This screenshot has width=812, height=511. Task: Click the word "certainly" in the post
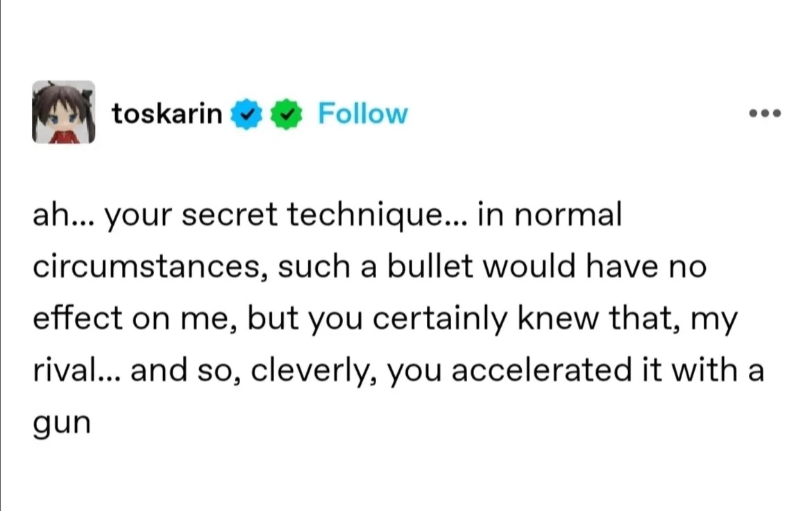pos(440,319)
